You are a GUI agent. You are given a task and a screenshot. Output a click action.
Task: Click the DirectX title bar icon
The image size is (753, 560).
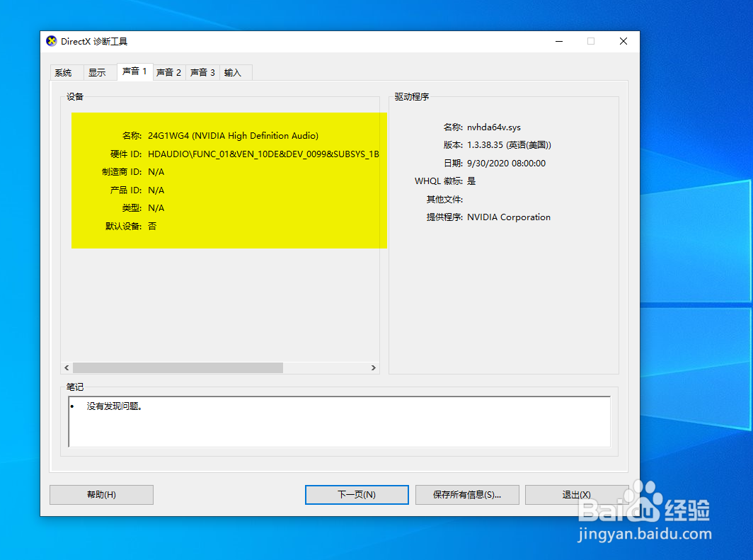pos(52,41)
